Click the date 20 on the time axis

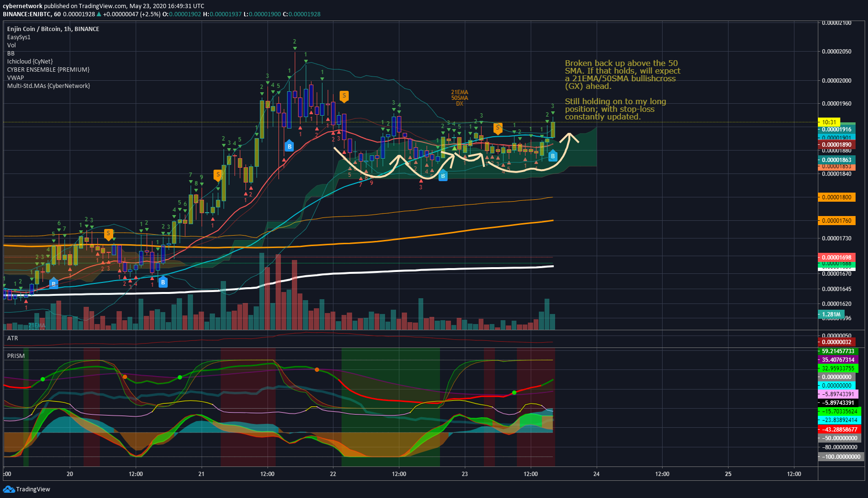click(70, 474)
